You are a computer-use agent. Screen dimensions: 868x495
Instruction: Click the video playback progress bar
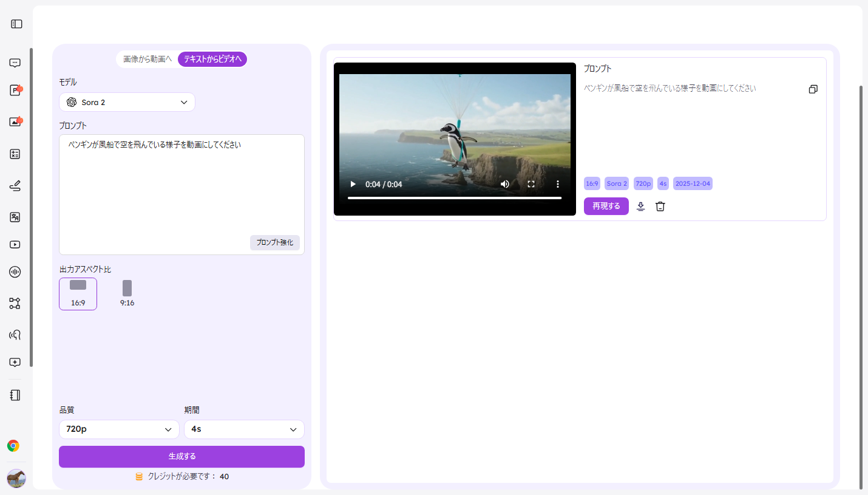click(455, 197)
